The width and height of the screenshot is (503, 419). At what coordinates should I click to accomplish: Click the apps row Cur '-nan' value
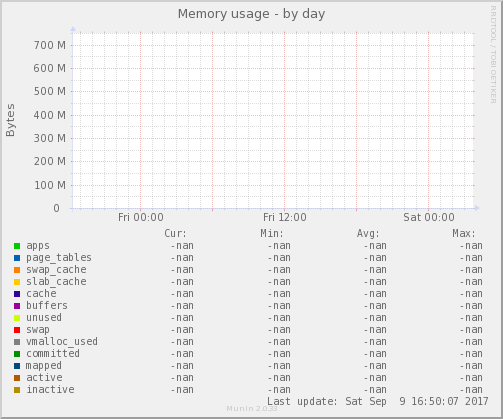tap(182, 246)
